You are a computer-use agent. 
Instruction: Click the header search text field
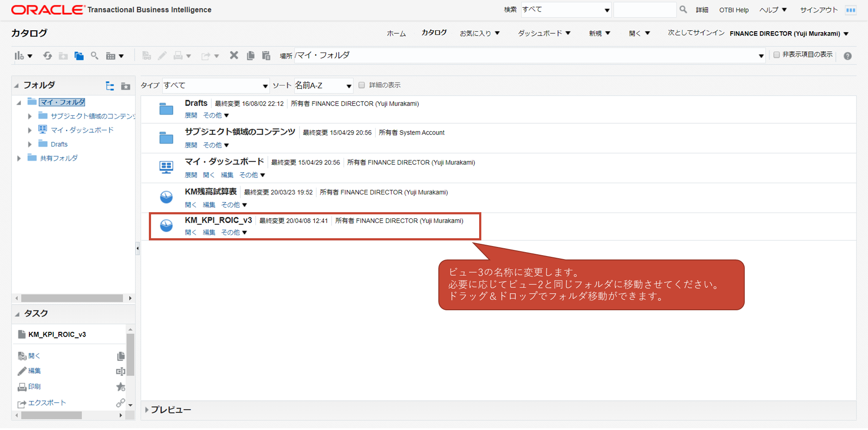644,10
